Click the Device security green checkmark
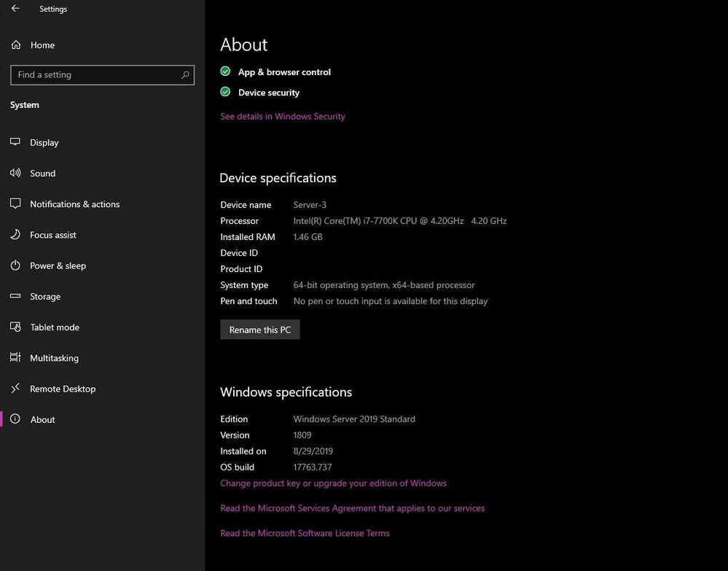Screen dimensions: 728x571 [225, 93]
